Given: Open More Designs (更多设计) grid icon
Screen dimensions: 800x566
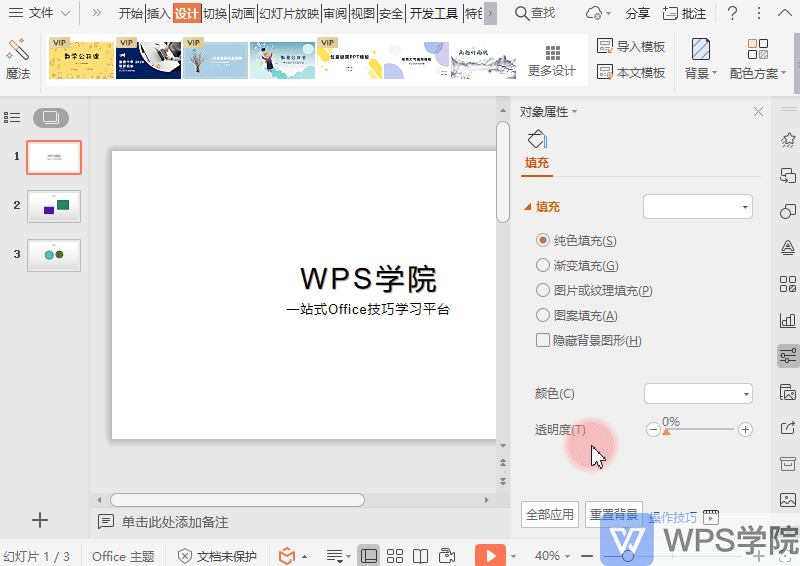Looking at the screenshot, I should coord(552,52).
